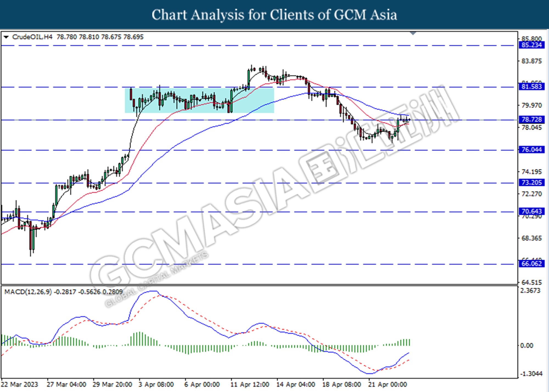Select the current price 78.728 label
Viewport: 549px width, 392px height.
pyautogui.click(x=531, y=119)
